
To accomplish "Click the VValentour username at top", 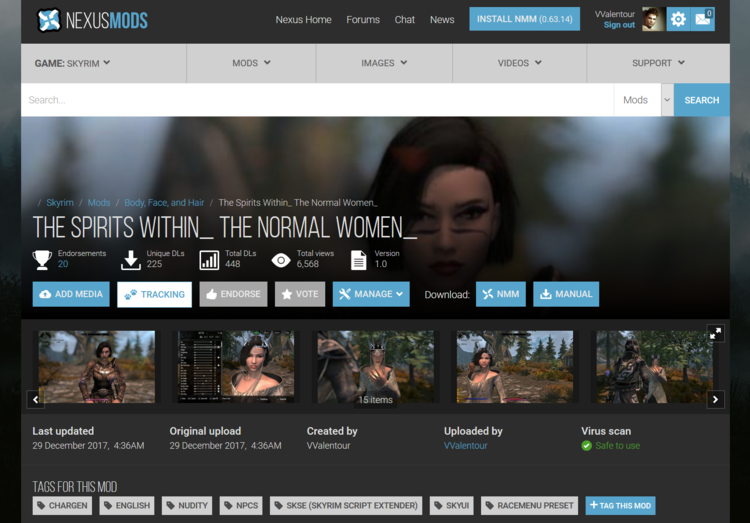I will (615, 14).
